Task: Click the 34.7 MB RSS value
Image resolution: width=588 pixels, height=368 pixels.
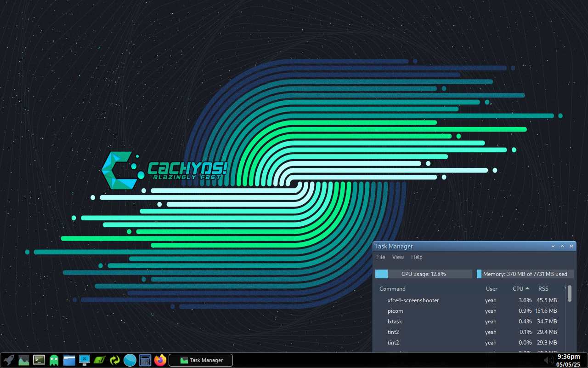Action: tap(547, 322)
